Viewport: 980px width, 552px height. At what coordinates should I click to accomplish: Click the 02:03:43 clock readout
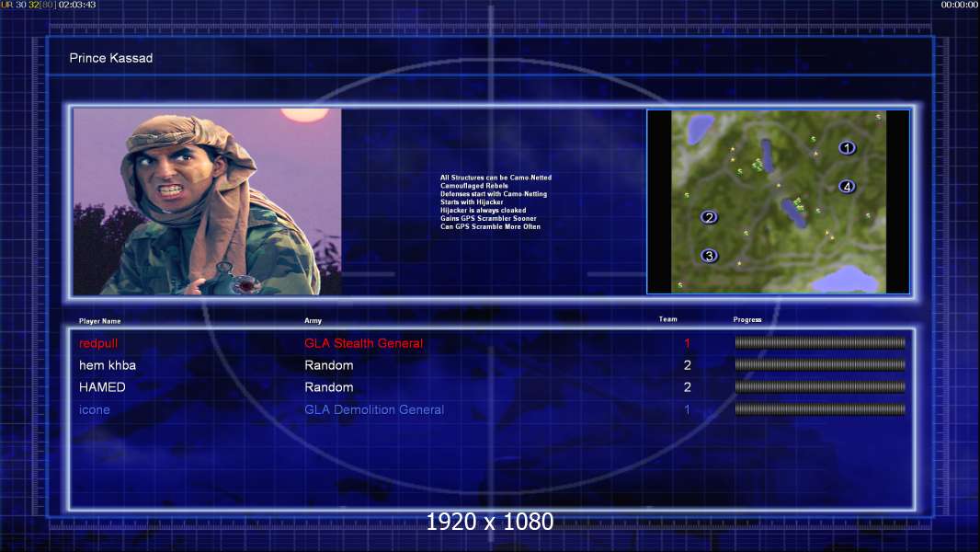pyautogui.click(x=77, y=5)
